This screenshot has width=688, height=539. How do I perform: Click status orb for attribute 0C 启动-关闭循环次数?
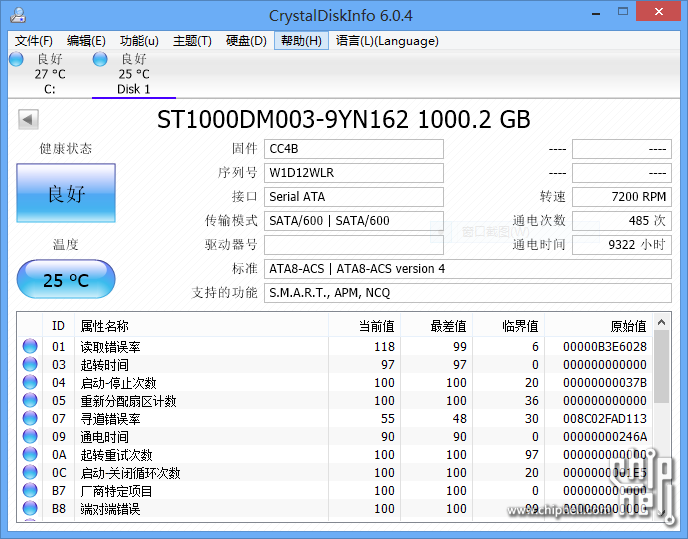coord(30,472)
